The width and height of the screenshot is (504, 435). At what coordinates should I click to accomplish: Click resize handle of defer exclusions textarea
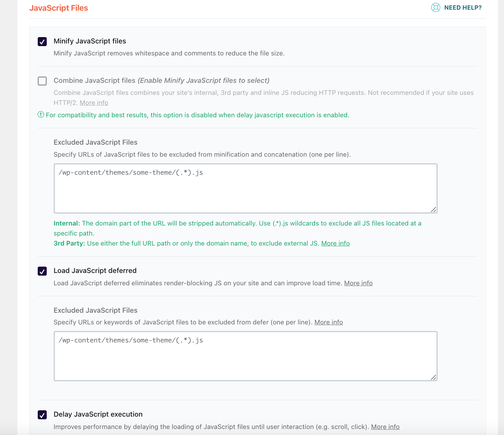pos(433,377)
